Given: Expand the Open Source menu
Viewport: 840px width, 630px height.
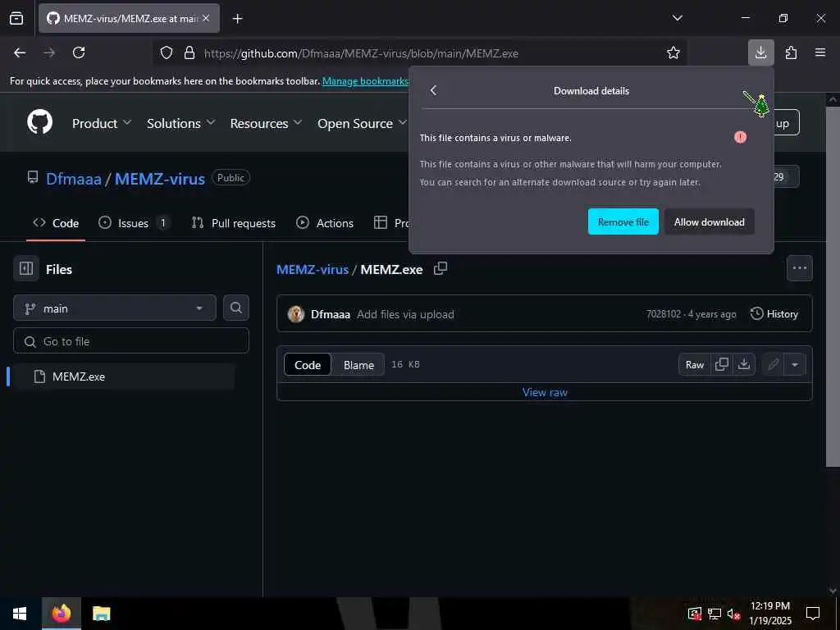Looking at the screenshot, I should tap(362, 123).
